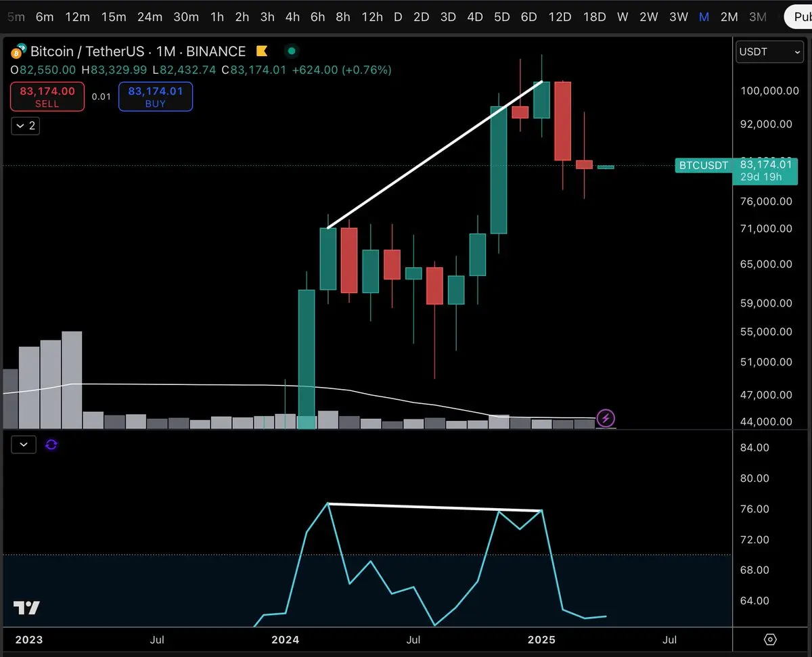Click the active M monthly timeframe
The height and width of the screenshot is (657, 812).
(704, 17)
